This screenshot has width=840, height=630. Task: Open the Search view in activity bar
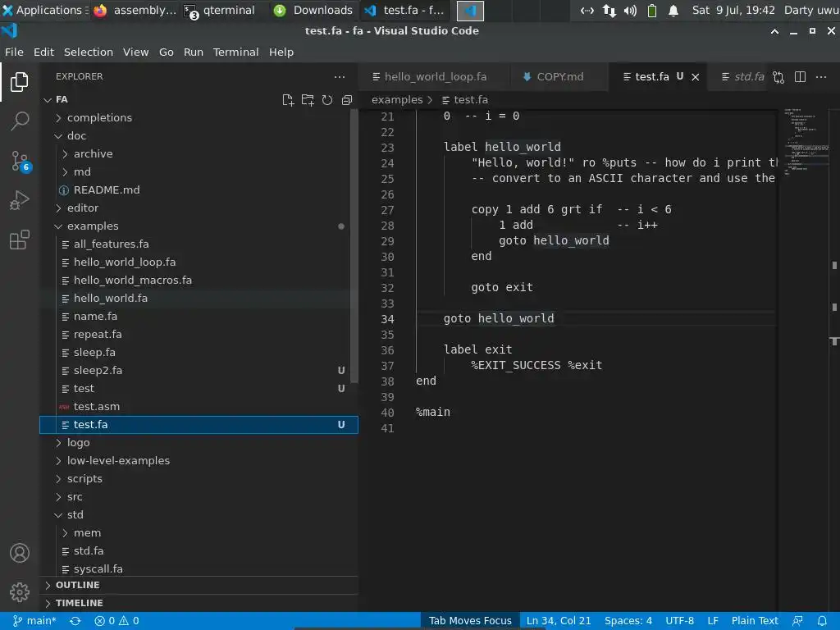pos(20,121)
